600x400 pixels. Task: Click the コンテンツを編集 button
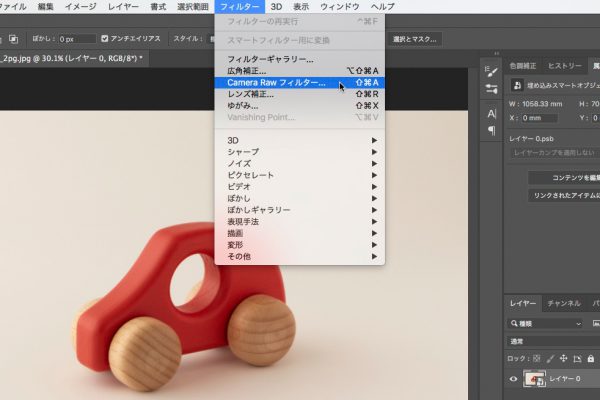pos(565,177)
